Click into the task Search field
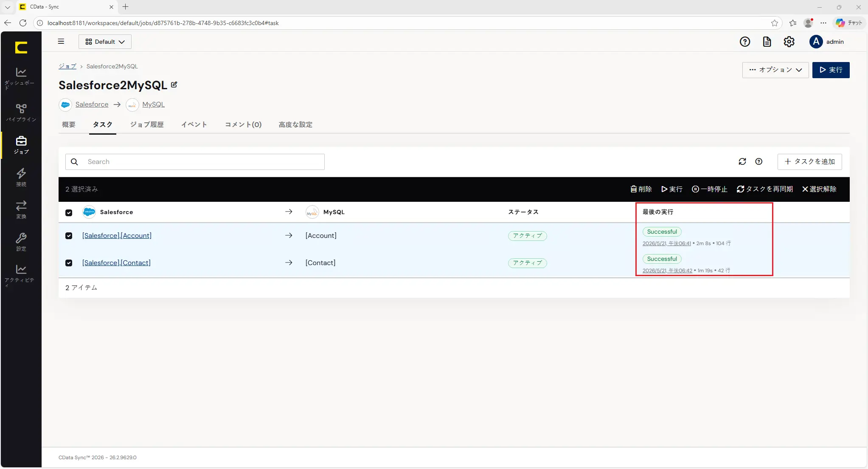This screenshot has height=469, width=868. click(195, 162)
